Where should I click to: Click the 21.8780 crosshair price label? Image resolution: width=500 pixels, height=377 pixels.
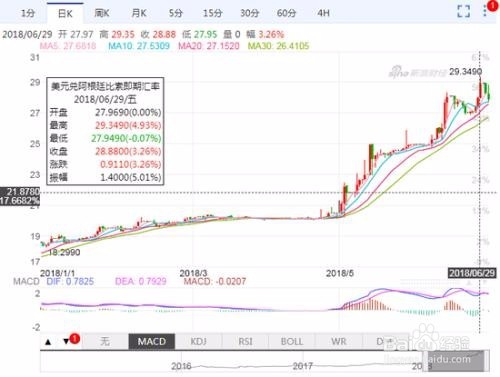click(20, 192)
